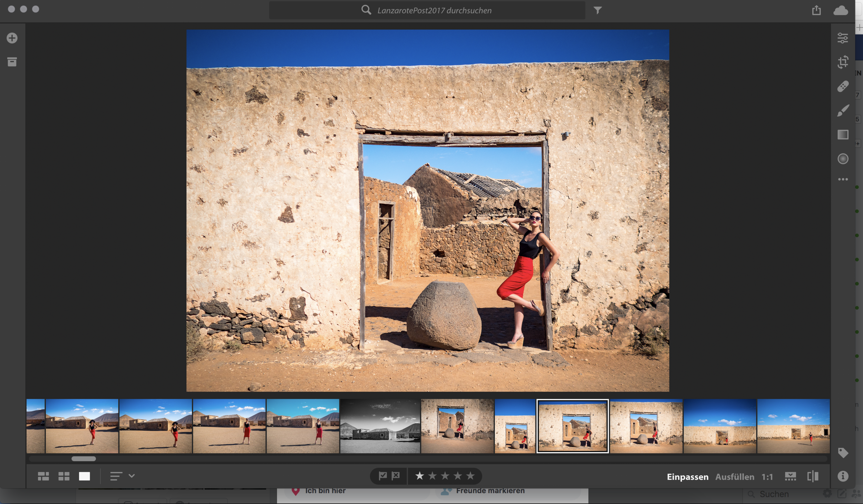Open the Keywords tag icon

coord(843,453)
